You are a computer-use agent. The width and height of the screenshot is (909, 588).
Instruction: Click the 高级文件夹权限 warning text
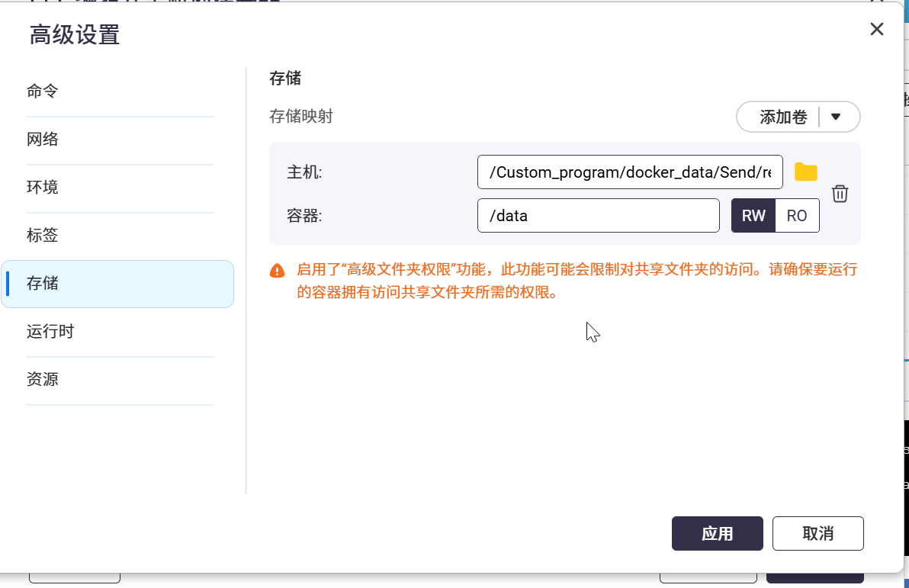(577, 281)
